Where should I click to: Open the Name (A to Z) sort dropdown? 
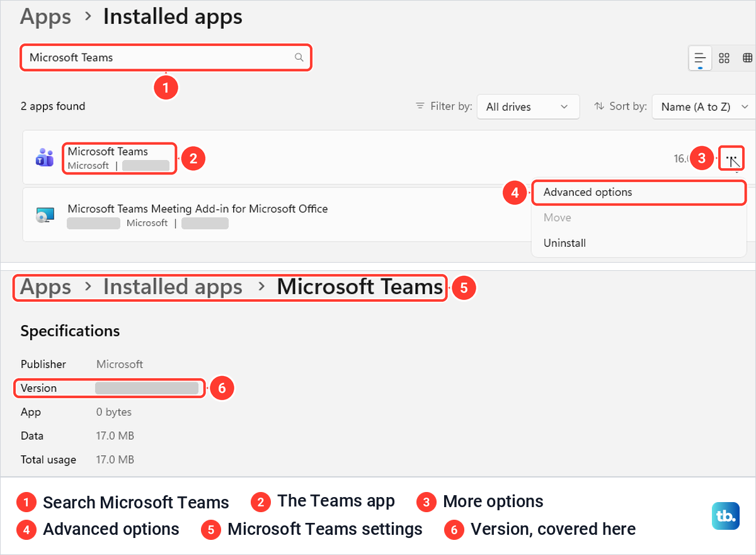704,106
